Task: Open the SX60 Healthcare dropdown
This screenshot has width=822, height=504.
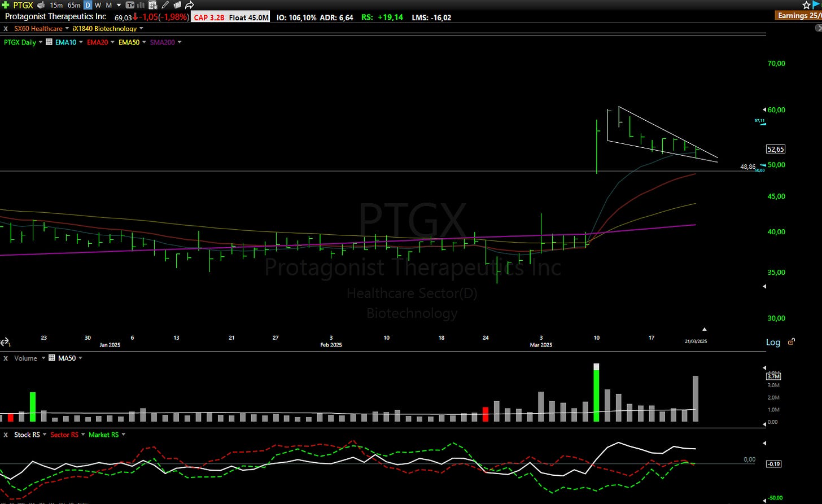Action: [67, 28]
